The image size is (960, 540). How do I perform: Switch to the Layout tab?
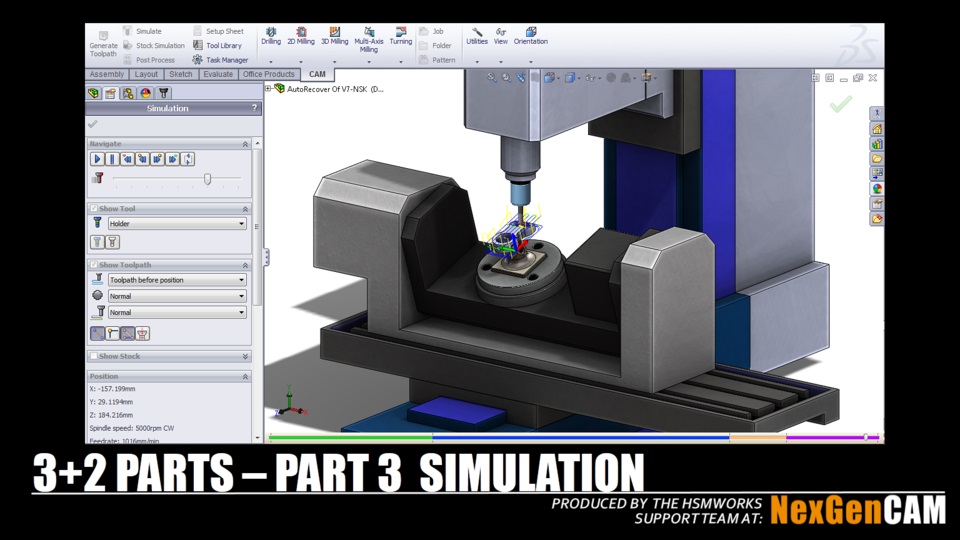[146, 74]
